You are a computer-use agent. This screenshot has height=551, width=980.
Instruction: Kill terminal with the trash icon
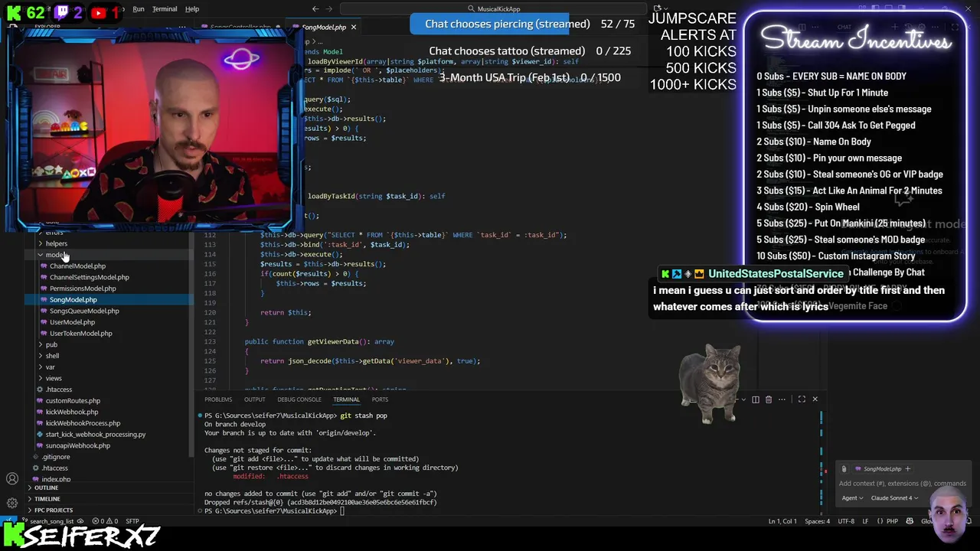pyautogui.click(x=769, y=399)
